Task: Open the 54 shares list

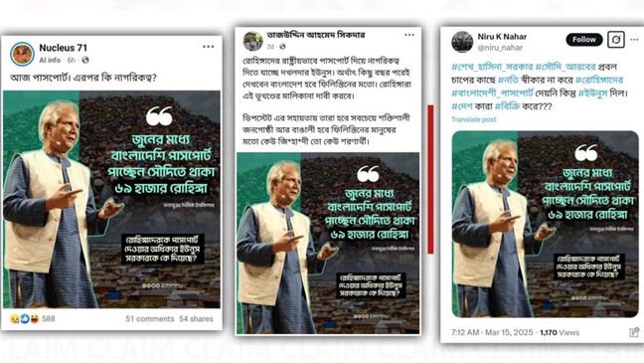Action: (x=196, y=318)
